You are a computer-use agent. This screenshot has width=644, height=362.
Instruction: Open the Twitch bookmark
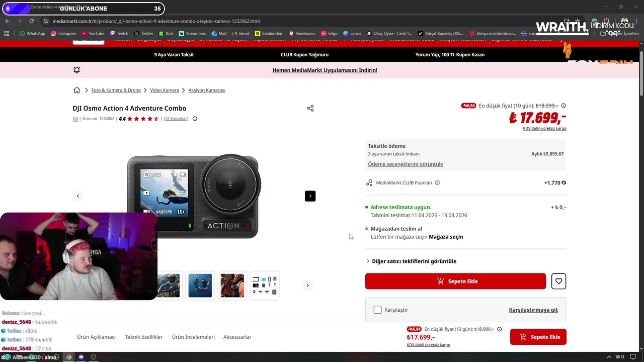(x=119, y=34)
